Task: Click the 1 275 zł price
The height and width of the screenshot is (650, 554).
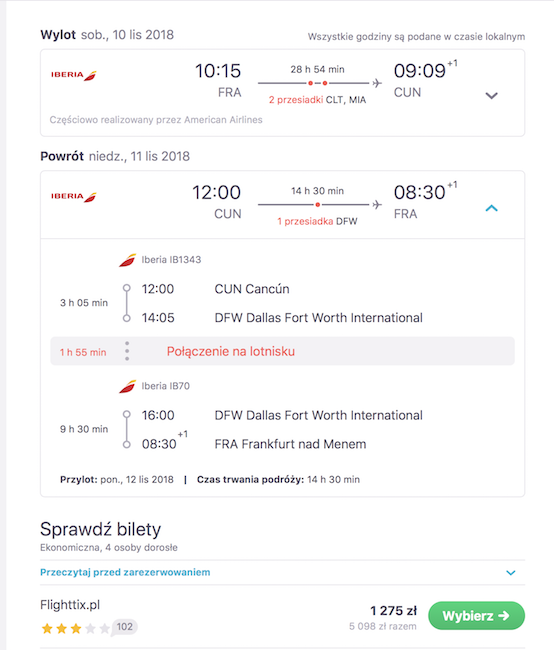Action: 393,611
